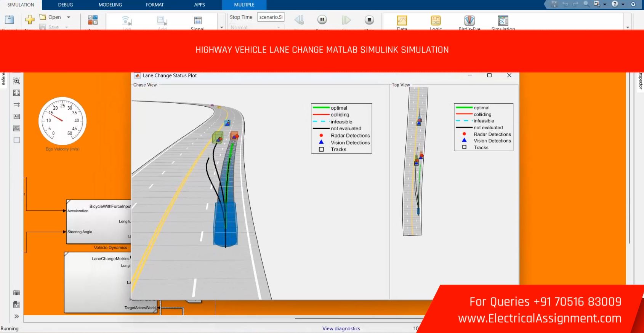Click the canvas horizontal scrollbar
644x333 pixels.
pyautogui.click(x=360, y=319)
